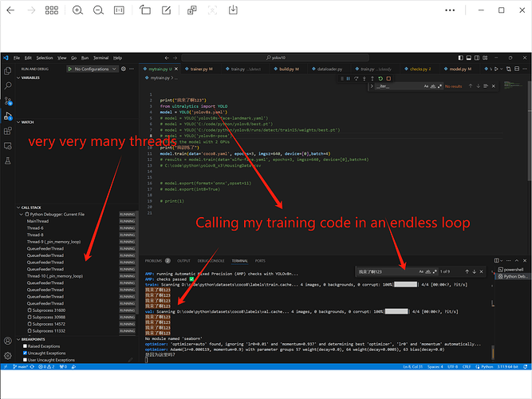Viewport: 532px width, 399px height.
Task: Click Step Out in the debug toolbar
Action: (x=372, y=78)
